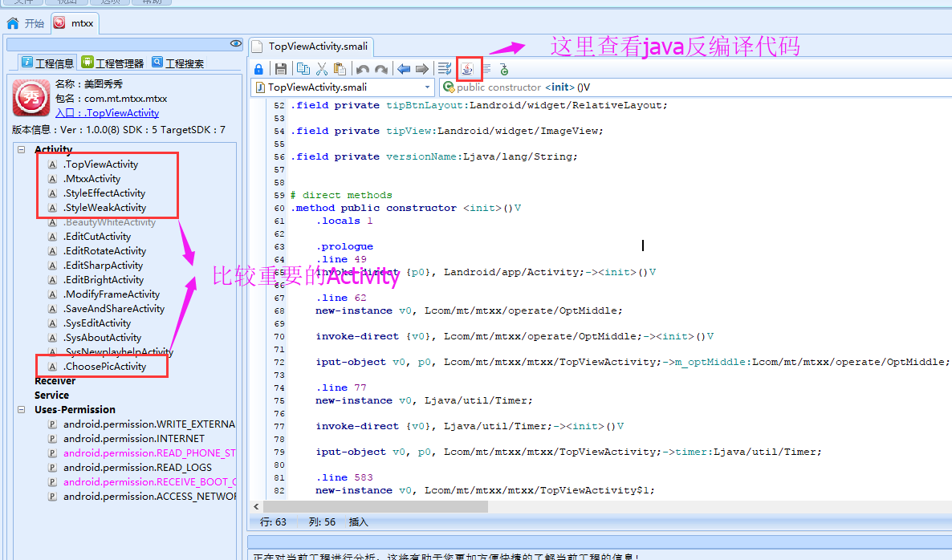Click the '# direct methods' comment line

341,196
